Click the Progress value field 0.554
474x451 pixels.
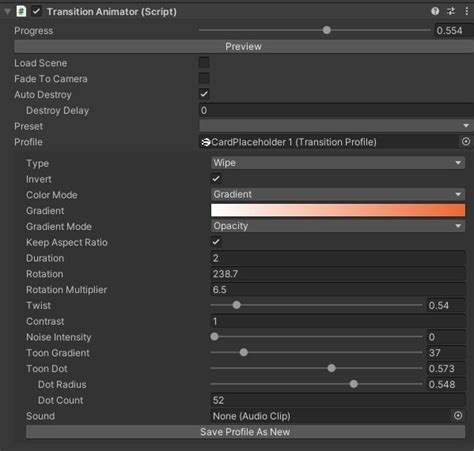(454, 30)
